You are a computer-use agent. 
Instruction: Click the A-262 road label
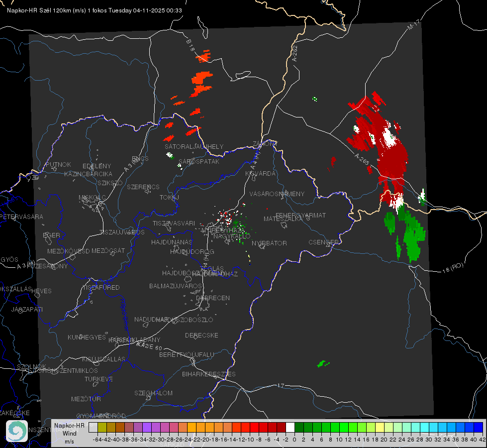coord(295,53)
